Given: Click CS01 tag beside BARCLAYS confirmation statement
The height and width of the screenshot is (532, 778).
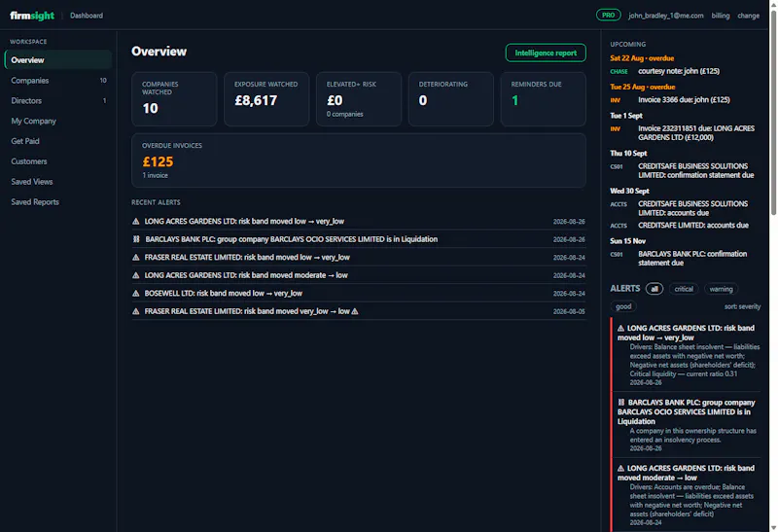Looking at the screenshot, I should (x=617, y=255).
